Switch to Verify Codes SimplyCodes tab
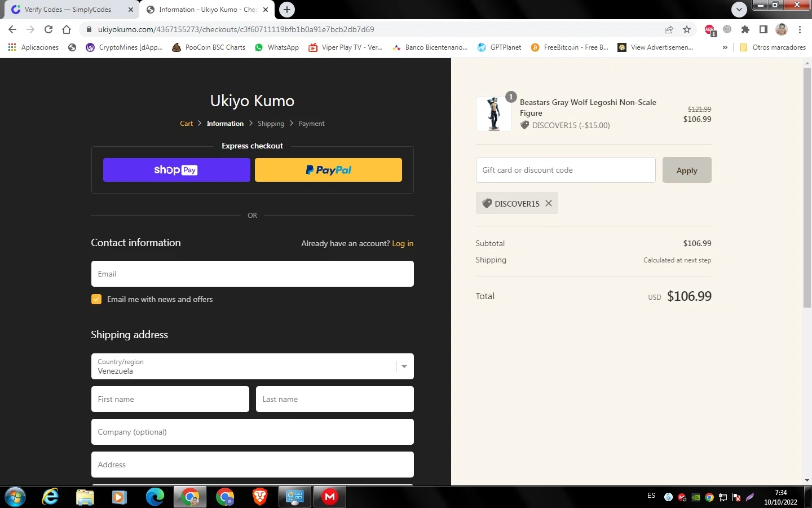The height and width of the screenshot is (508, 812). 68,10
